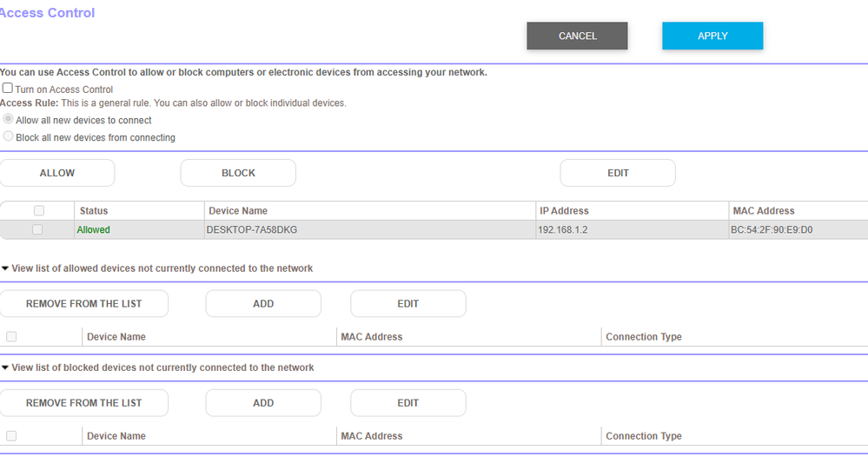868x463 pixels.
Task: Click the APPLY button
Action: click(x=712, y=36)
